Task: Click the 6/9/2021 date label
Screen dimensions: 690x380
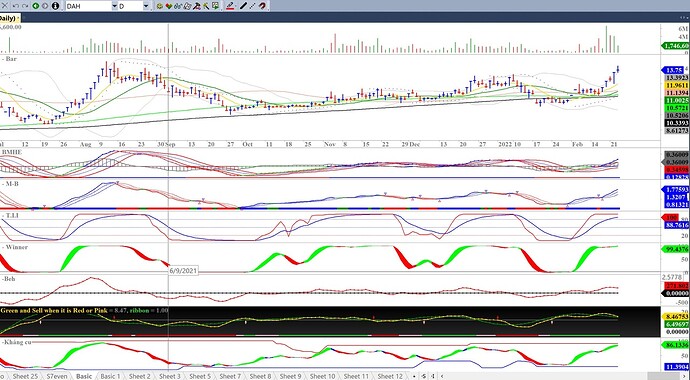Action: pos(183,270)
